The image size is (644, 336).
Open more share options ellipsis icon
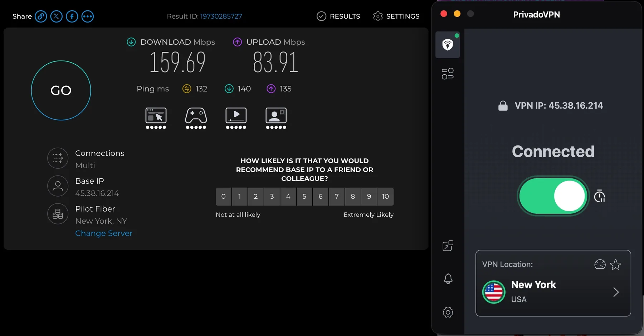click(88, 16)
